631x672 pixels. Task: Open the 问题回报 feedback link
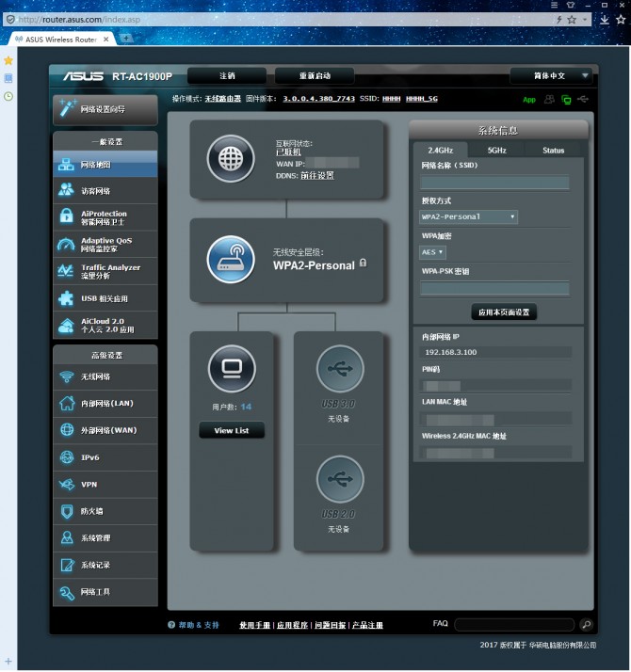330,625
